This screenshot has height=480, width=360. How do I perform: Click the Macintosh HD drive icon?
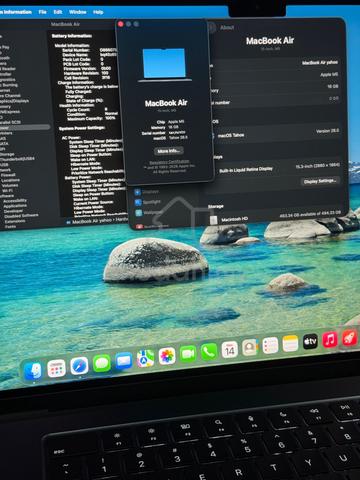pyautogui.click(x=214, y=220)
